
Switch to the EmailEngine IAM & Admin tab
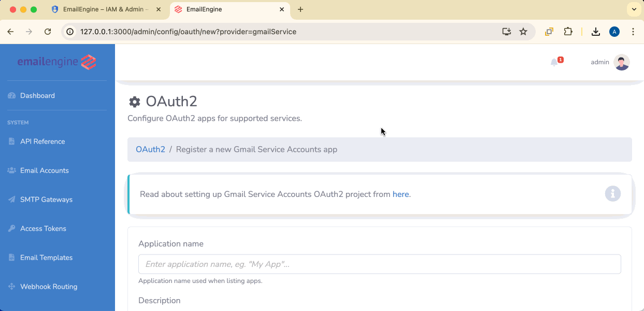(x=106, y=9)
